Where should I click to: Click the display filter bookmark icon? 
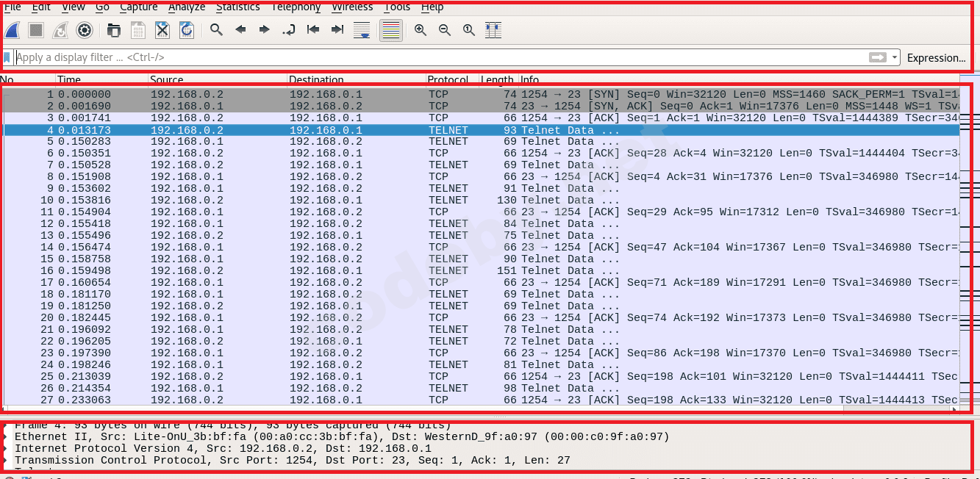pos(7,57)
